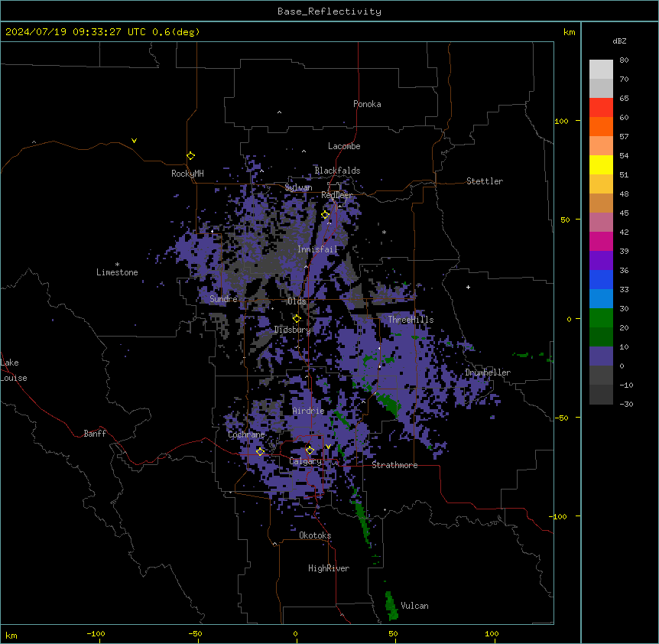The width and height of the screenshot is (659, 644).
Task: Click the Ponoka city label
Action: (x=367, y=104)
